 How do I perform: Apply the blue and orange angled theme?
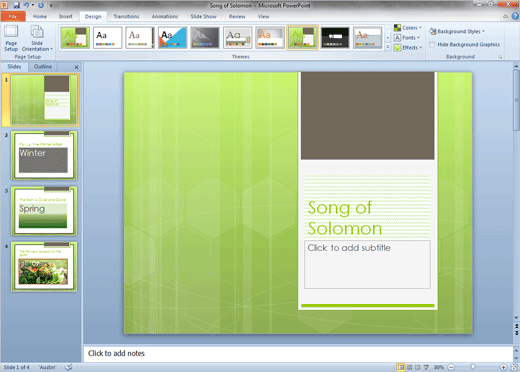click(172, 38)
